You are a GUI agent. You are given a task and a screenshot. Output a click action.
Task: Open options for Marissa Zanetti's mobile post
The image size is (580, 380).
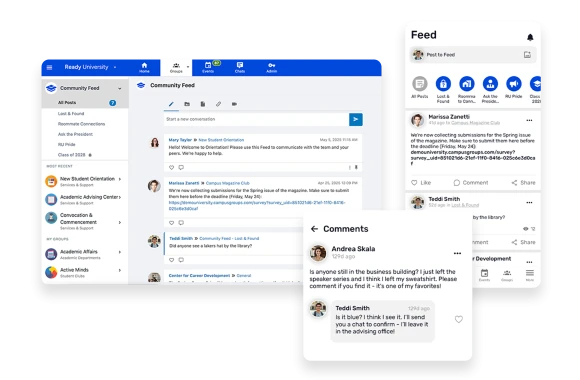(x=529, y=121)
